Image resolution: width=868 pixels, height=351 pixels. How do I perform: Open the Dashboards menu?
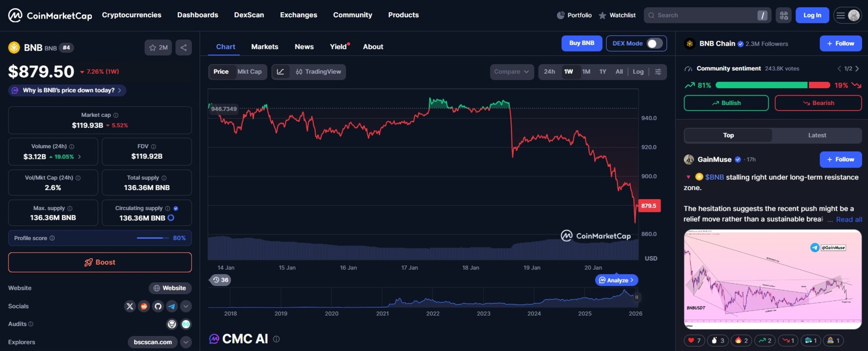pyautogui.click(x=198, y=15)
